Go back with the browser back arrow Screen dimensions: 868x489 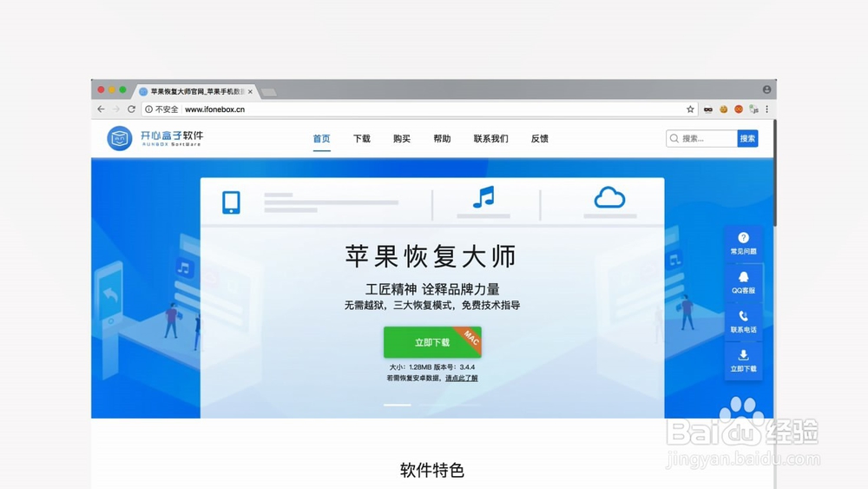tap(101, 109)
